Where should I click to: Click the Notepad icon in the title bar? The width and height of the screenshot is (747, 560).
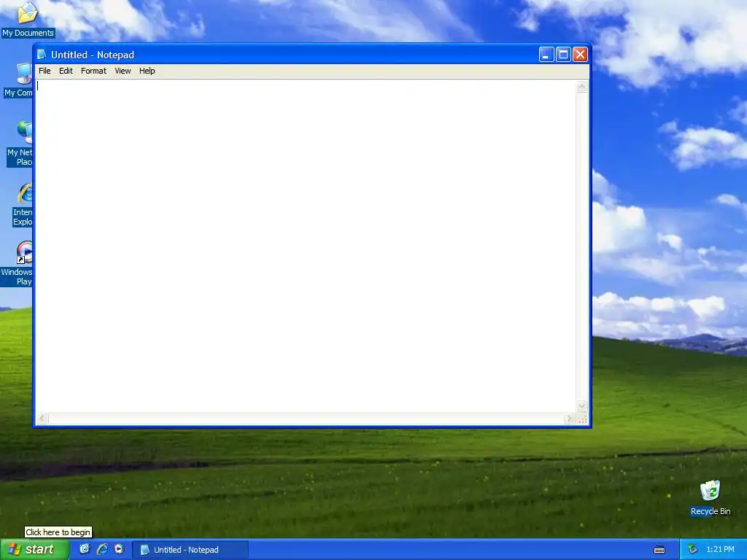42,55
